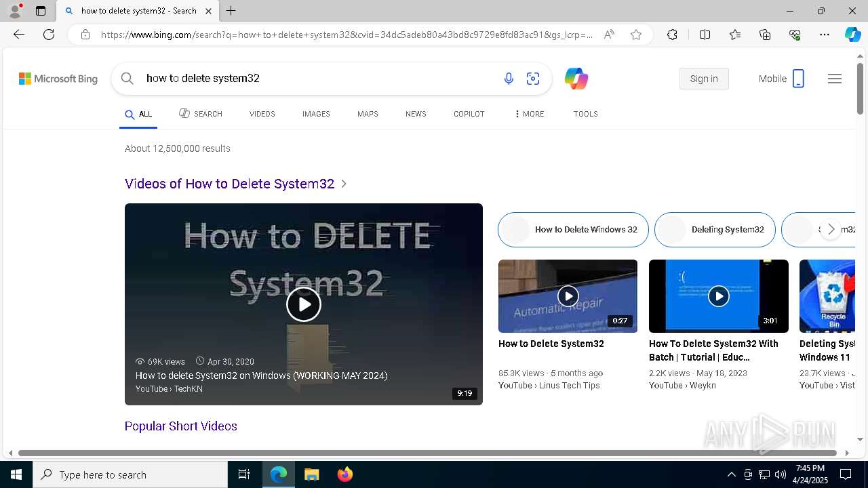Play the blue screen 3:01 video thumbnail
The image size is (868, 488).
point(719,296)
